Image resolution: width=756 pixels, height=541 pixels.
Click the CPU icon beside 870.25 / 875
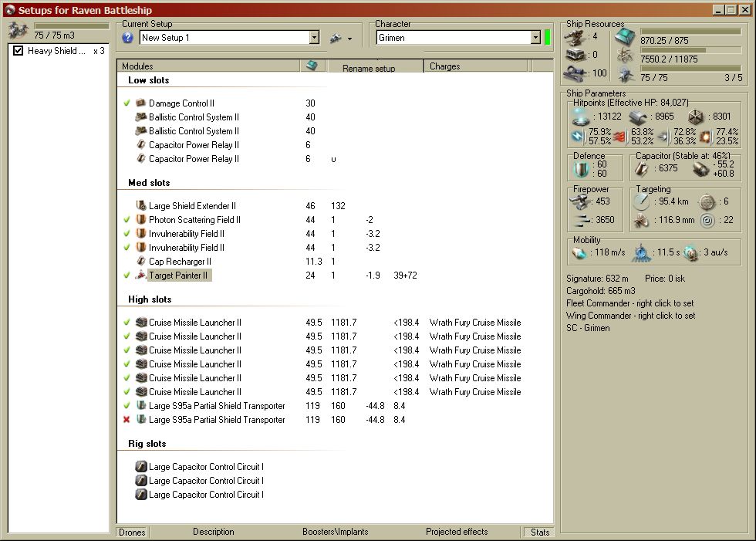pyautogui.click(x=625, y=37)
